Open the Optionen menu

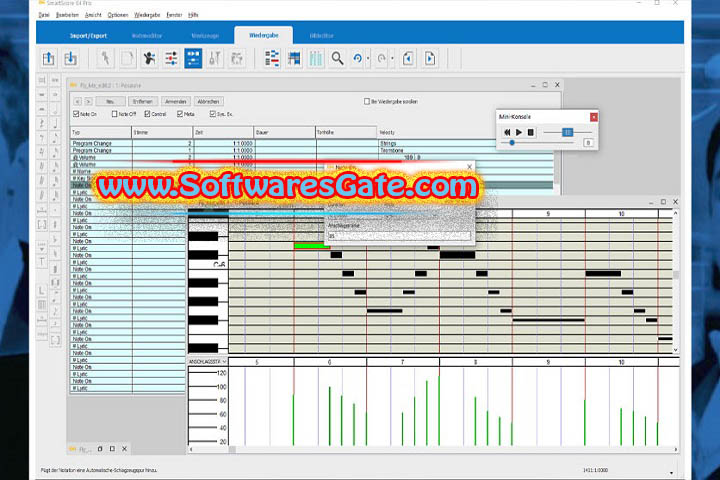pyautogui.click(x=118, y=15)
